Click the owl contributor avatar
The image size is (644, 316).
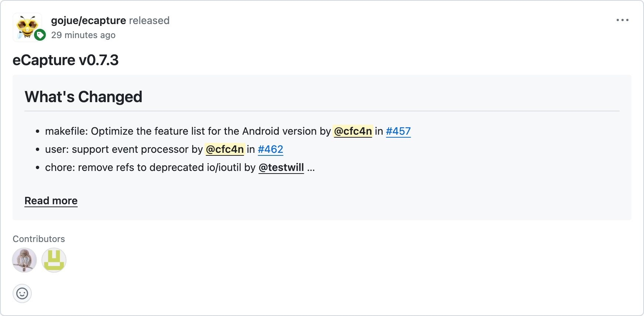click(x=24, y=260)
